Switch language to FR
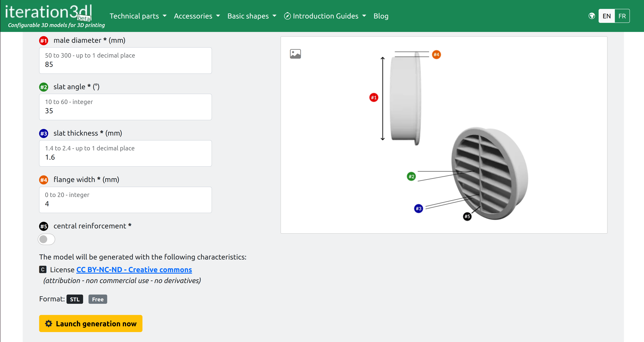The width and height of the screenshot is (644, 342). (x=622, y=16)
